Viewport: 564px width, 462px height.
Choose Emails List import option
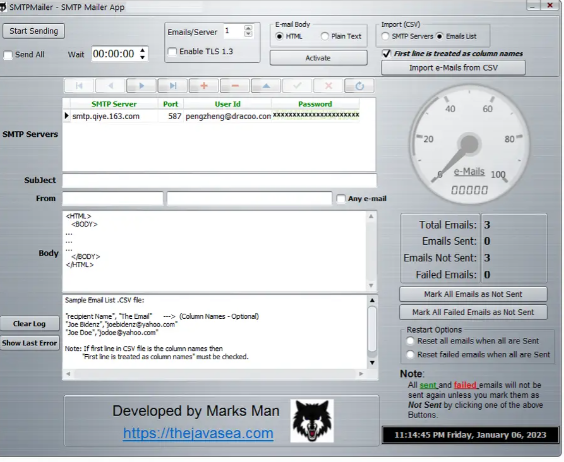tap(440, 36)
